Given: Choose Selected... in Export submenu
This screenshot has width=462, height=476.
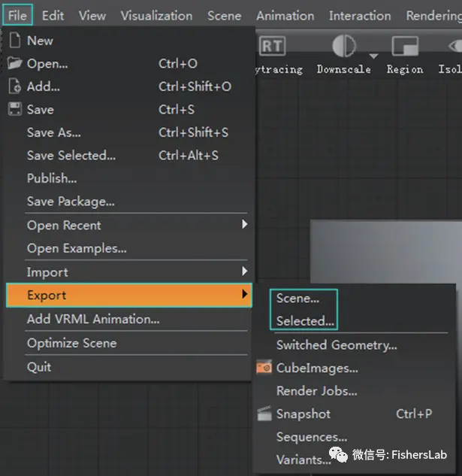Looking at the screenshot, I should [x=305, y=321].
